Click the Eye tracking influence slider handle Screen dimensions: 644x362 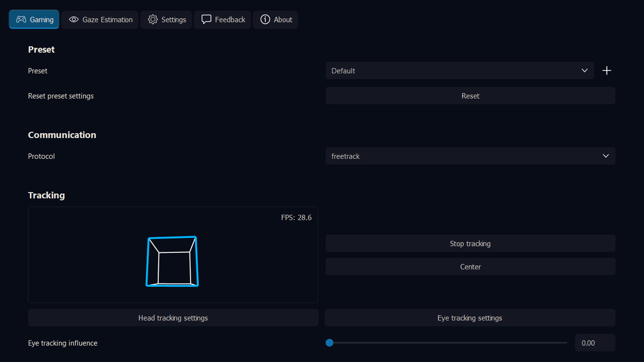click(329, 343)
